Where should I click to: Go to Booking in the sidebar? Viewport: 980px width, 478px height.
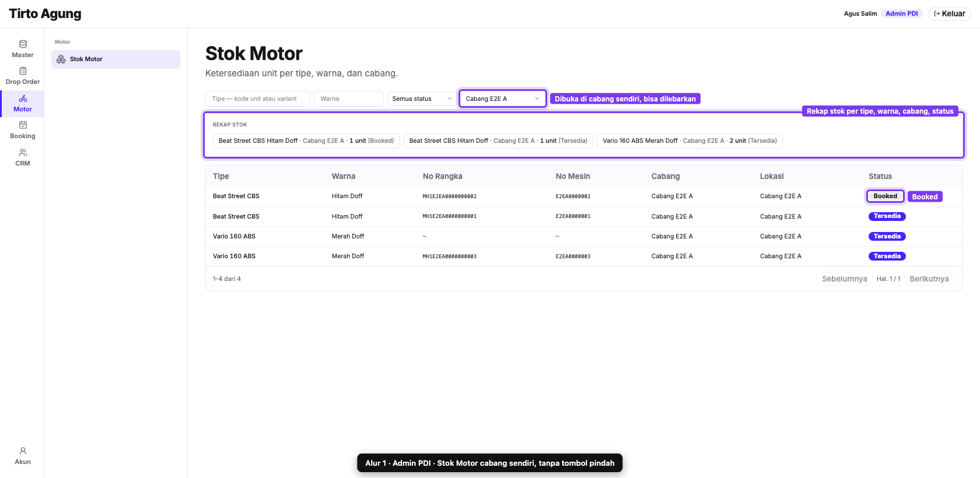22,130
